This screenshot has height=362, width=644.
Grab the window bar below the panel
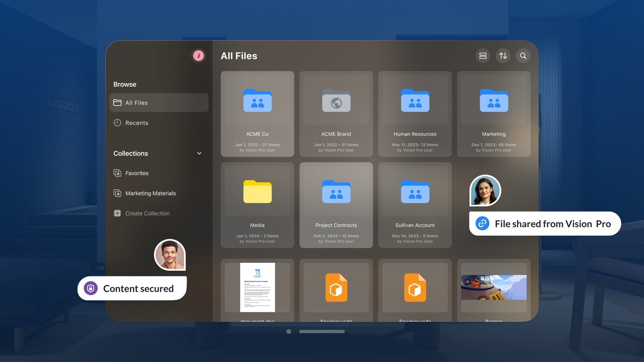[322, 332]
